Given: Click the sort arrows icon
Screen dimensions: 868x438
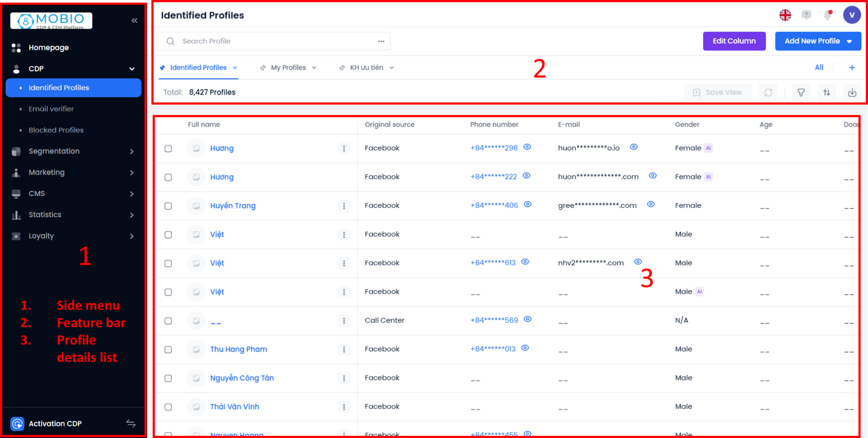Looking at the screenshot, I should [x=826, y=93].
